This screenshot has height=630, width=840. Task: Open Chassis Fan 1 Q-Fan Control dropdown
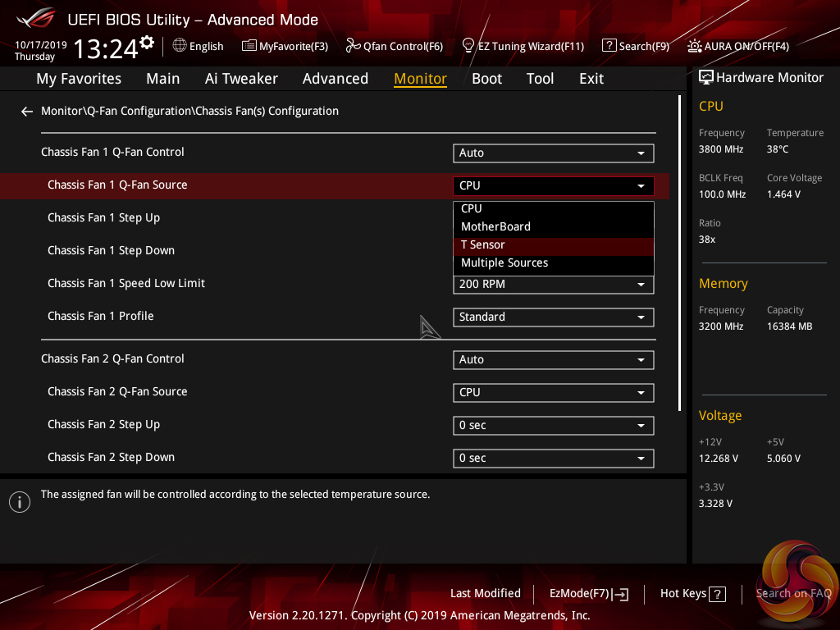(553, 153)
